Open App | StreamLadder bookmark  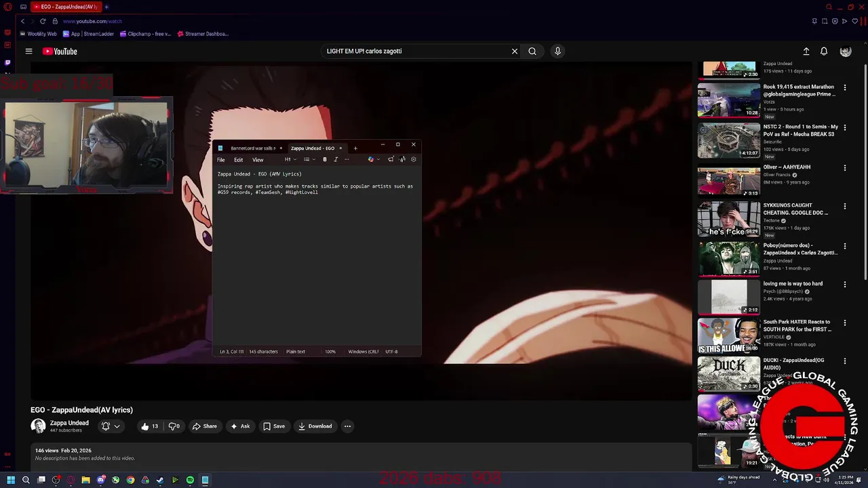coord(89,34)
